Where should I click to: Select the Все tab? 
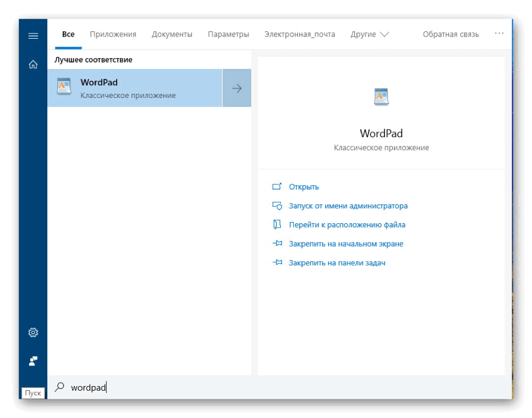point(68,34)
